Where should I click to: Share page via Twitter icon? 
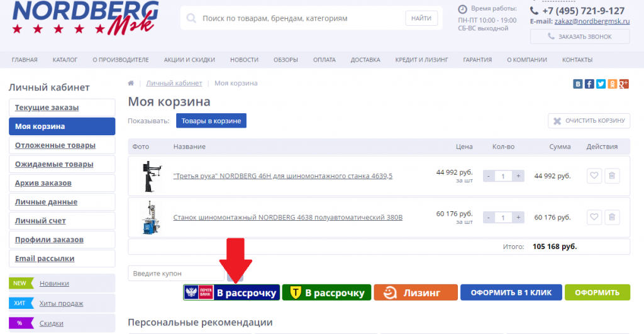coord(601,84)
